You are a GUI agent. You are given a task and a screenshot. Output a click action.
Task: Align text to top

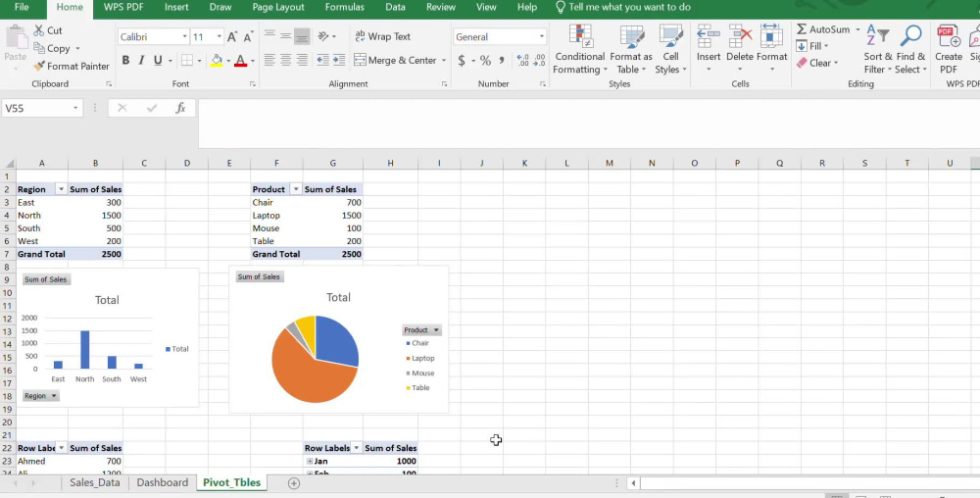(269, 36)
